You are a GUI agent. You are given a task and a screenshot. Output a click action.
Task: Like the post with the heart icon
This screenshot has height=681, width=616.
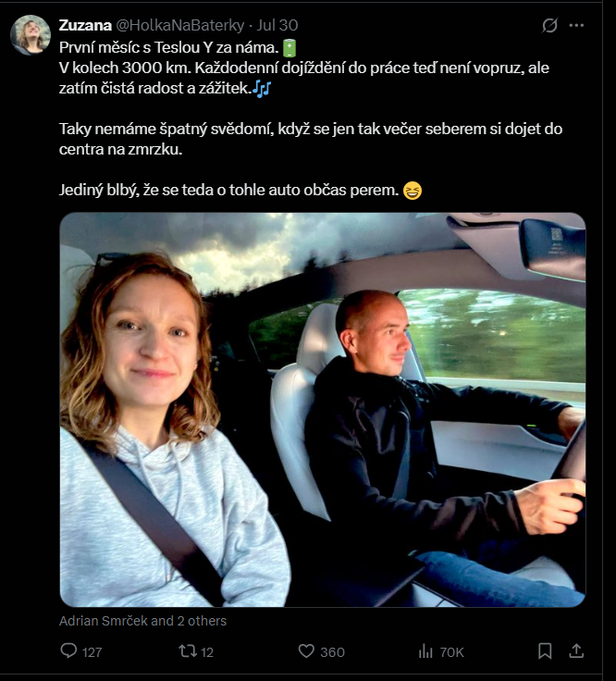tap(306, 651)
